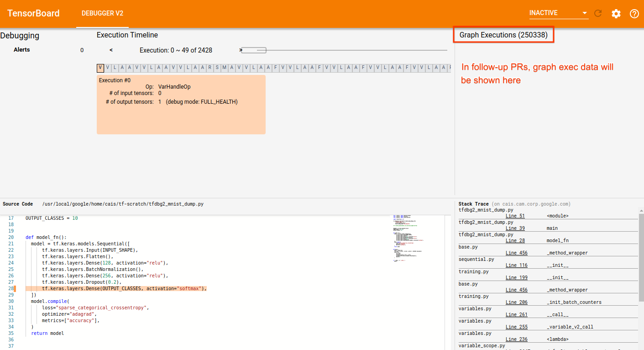Image resolution: width=644 pixels, height=350 pixels.
Task: Open Line 39 of main frame
Action: (x=515, y=228)
